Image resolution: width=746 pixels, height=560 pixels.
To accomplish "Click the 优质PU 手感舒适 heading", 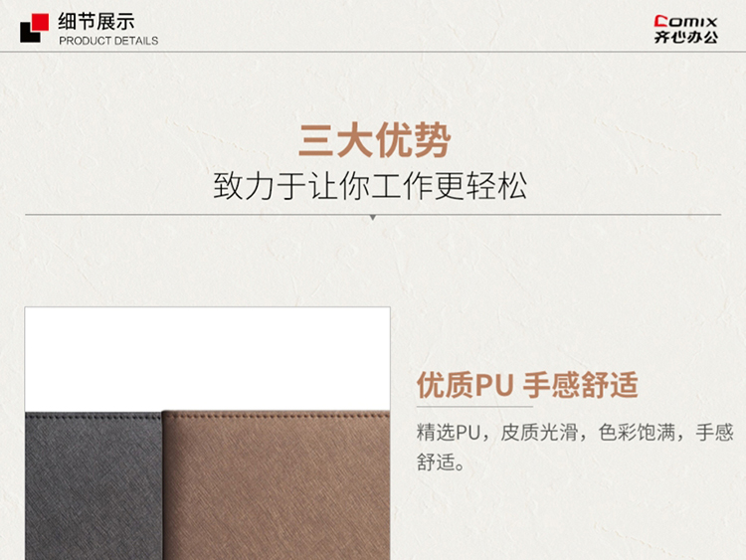I will point(527,385).
